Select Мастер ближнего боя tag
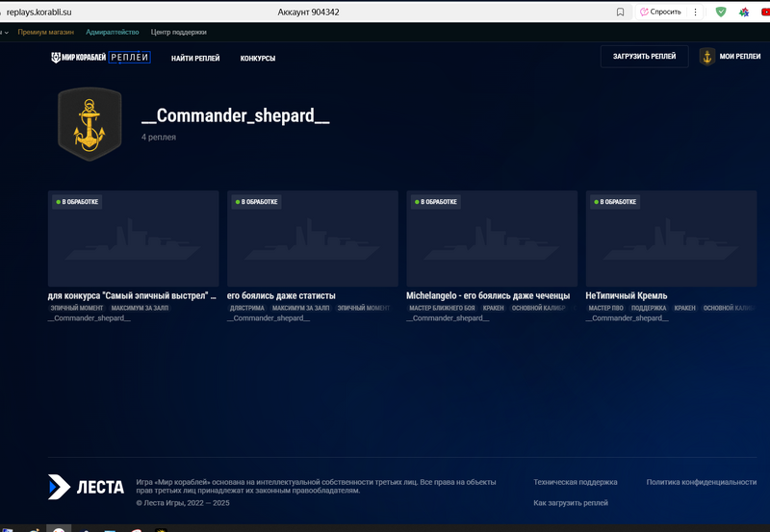Viewport: 770px width, 532px height. click(442, 308)
